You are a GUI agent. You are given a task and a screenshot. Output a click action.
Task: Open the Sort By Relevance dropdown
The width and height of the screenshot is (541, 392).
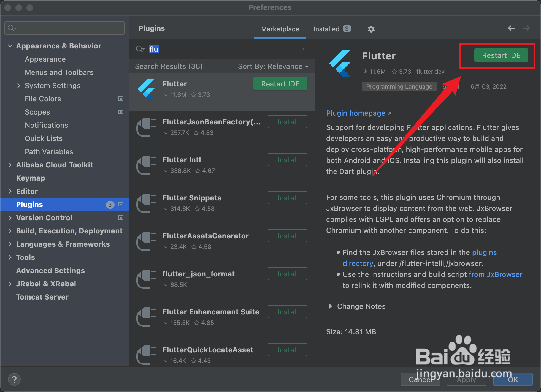273,66
